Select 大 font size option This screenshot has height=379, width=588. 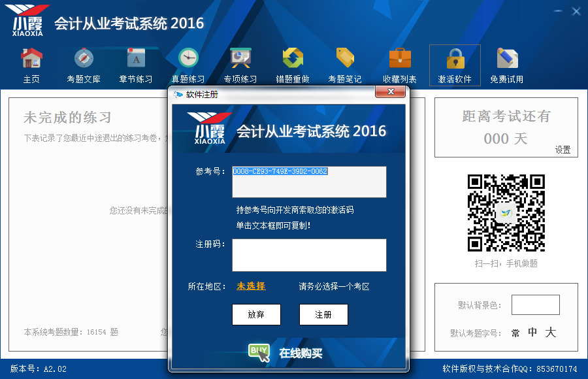(x=551, y=332)
